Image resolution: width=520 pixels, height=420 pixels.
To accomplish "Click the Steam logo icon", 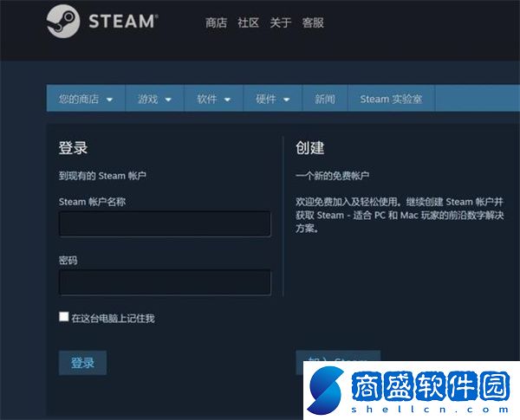I will tap(63, 21).
